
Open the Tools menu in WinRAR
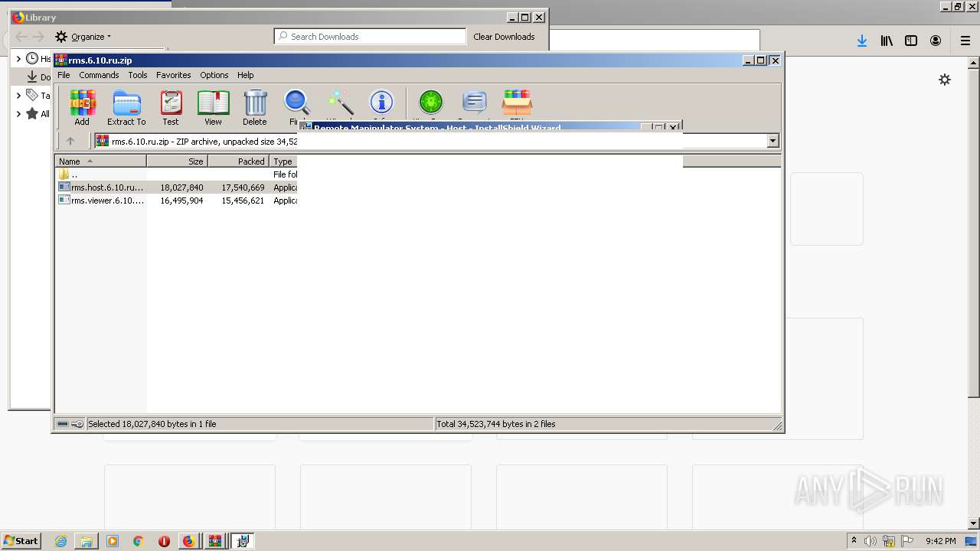138,75
